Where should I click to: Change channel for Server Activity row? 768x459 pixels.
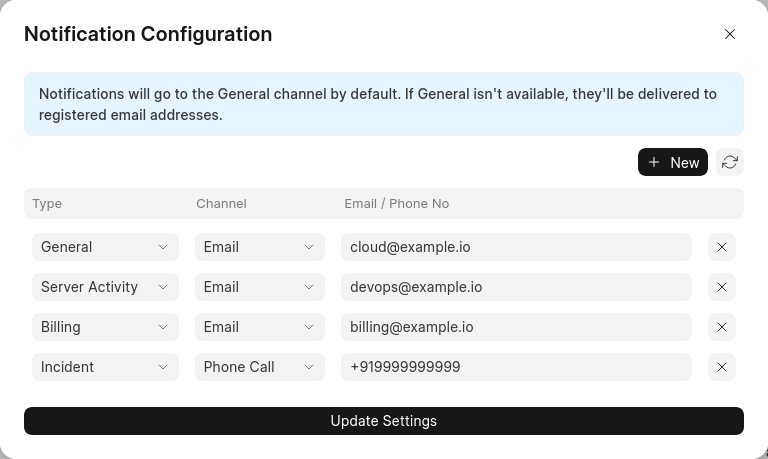click(x=260, y=287)
